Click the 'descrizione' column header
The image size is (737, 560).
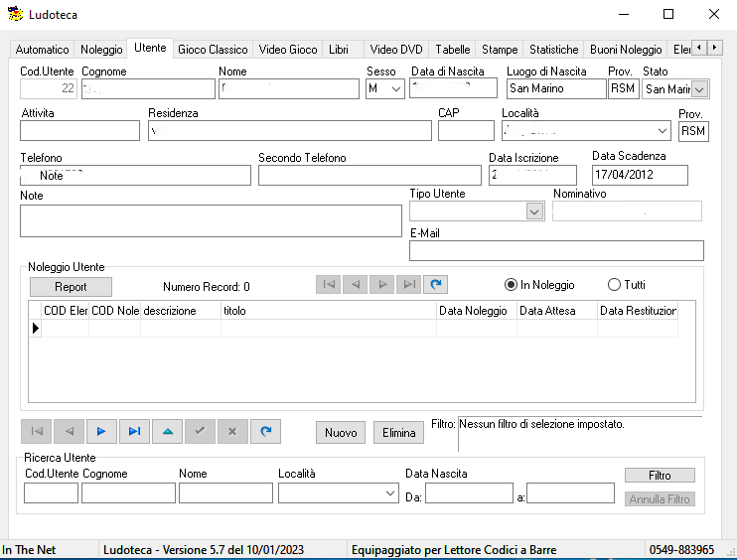coord(181,311)
